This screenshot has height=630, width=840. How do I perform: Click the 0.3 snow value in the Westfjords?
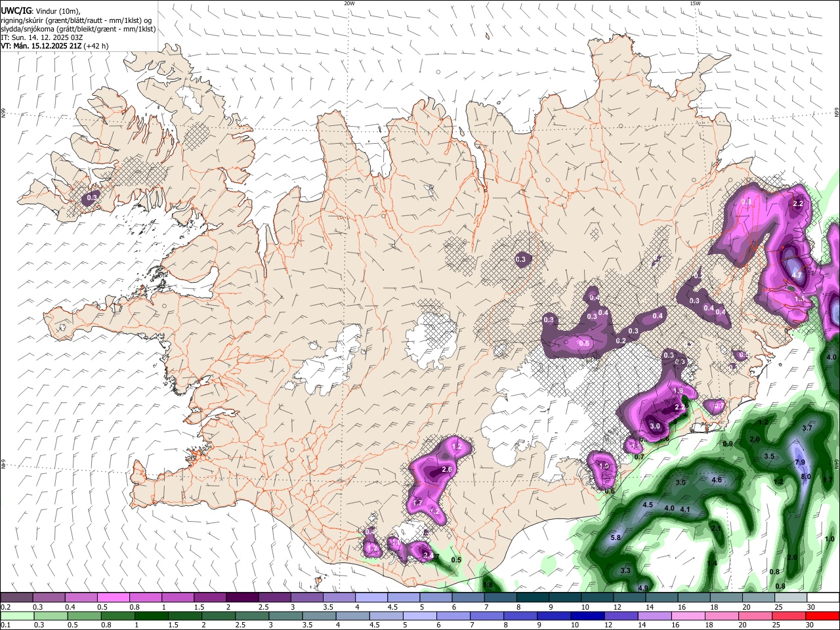click(92, 197)
